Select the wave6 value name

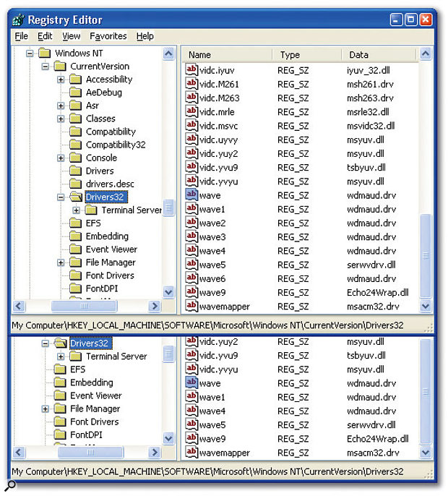point(212,279)
